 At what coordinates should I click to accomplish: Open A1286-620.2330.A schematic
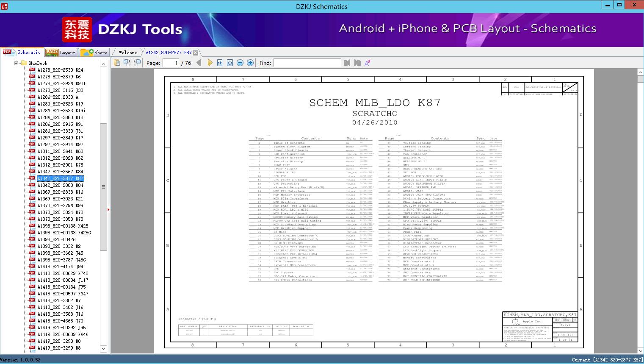pos(58,97)
